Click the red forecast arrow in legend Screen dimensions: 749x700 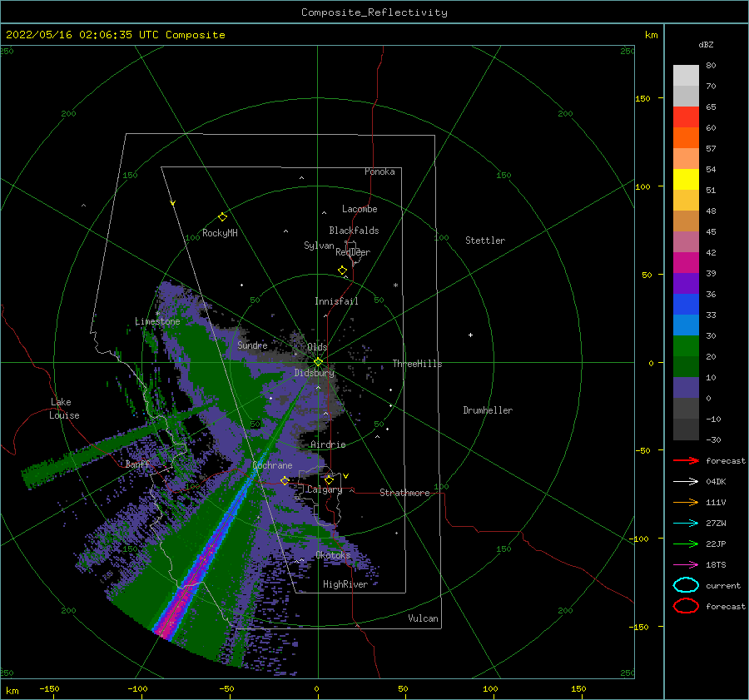click(686, 460)
